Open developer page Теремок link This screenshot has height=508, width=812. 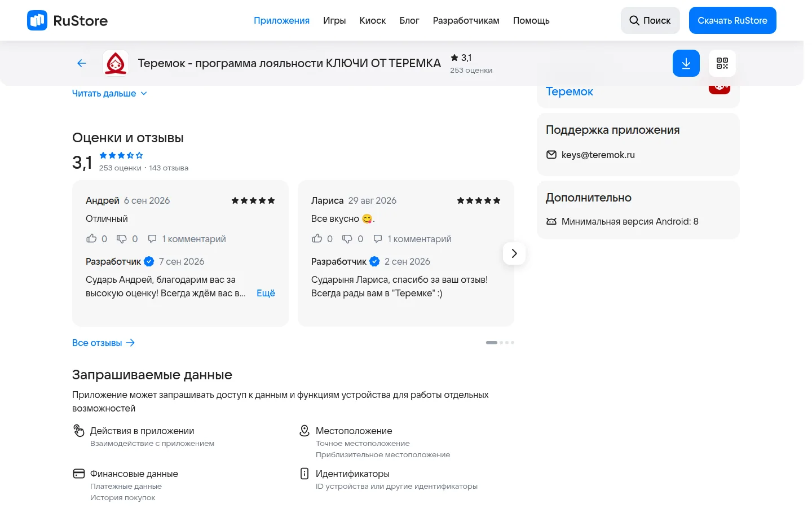(570, 91)
